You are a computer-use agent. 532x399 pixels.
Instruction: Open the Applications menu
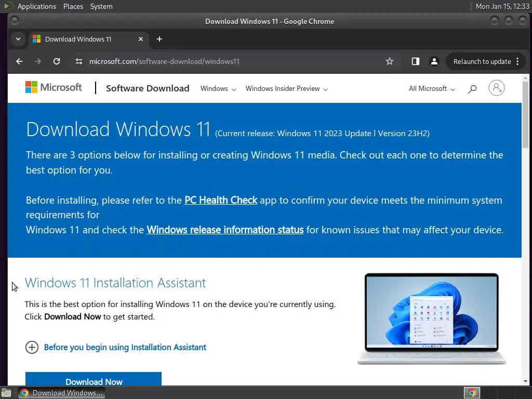pyautogui.click(x=37, y=6)
